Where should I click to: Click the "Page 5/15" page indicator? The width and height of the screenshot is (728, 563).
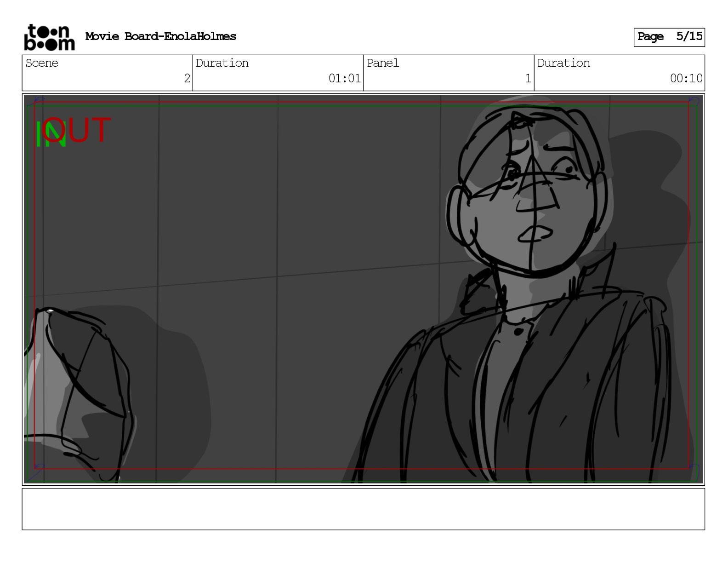coord(669,37)
